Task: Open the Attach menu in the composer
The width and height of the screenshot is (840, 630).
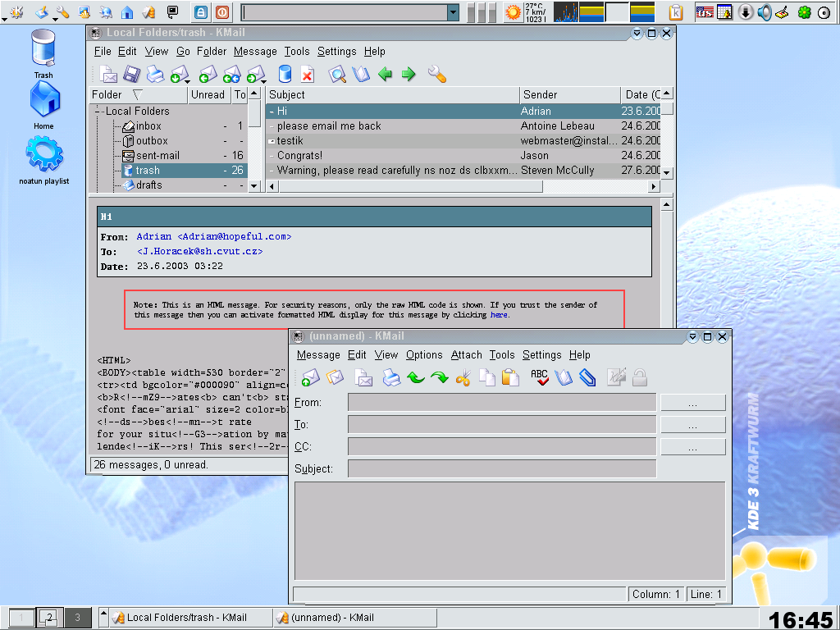Action: click(466, 354)
